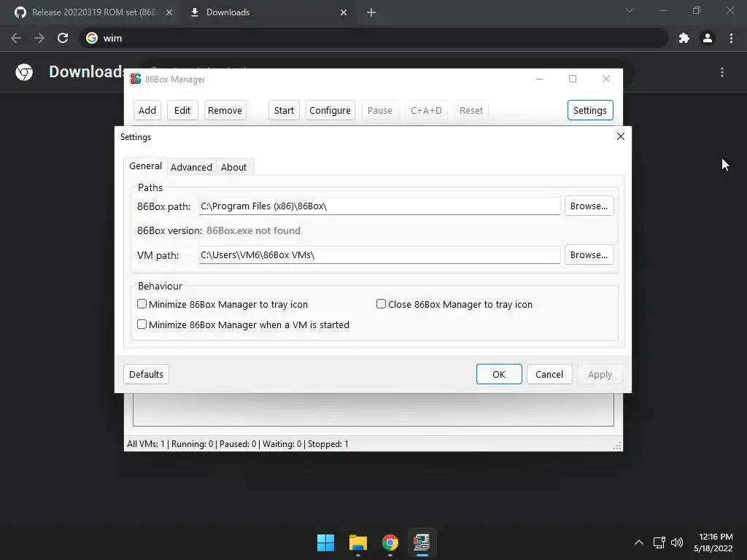
Task: Click the Settings button in 86Box Manager
Action: (x=589, y=111)
